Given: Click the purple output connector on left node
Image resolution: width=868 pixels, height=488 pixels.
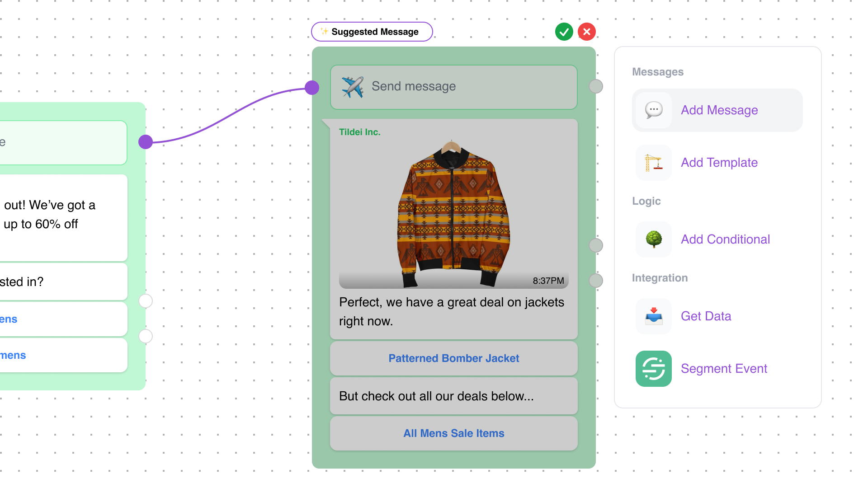Looking at the screenshot, I should [146, 142].
